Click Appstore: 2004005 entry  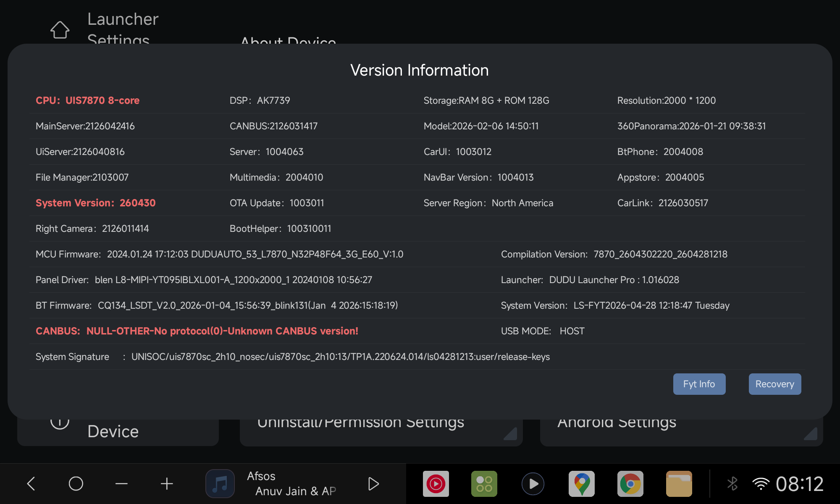tap(661, 177)
